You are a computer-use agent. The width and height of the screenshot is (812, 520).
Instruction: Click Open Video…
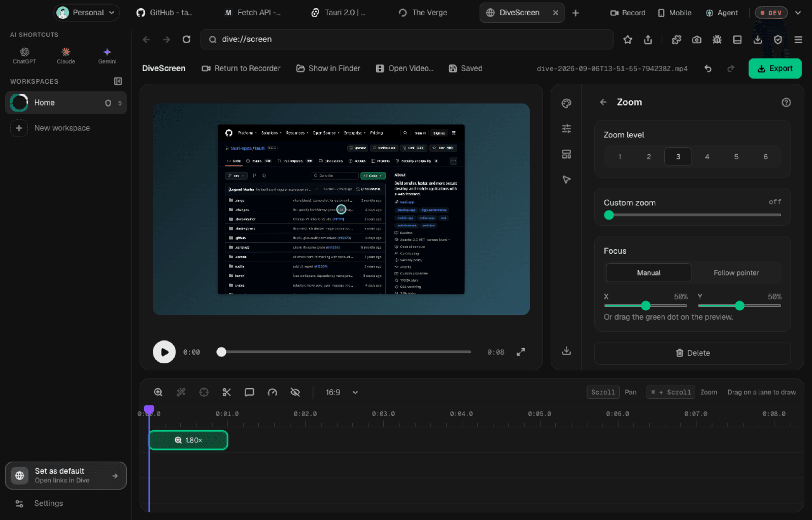tap(404, 68)
